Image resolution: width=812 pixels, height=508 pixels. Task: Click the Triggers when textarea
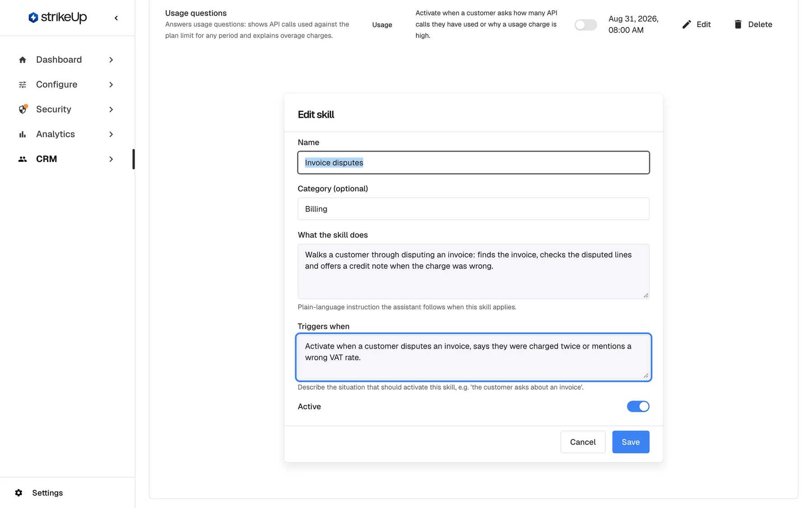[474, 357]
